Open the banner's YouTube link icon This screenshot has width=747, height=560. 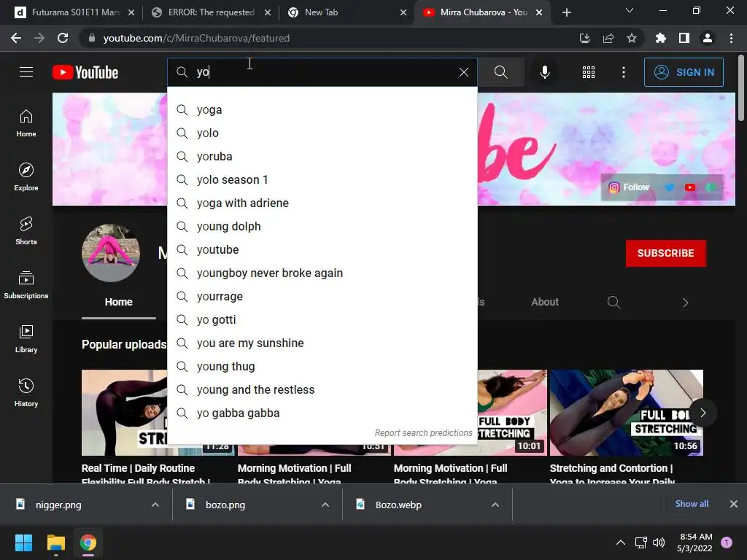pyautogui.click(x=690, y=187)
